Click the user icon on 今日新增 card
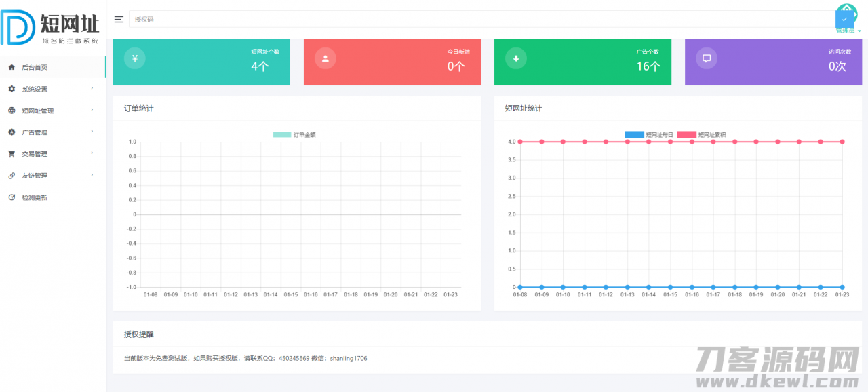Viewport: 868px width, 392px height. pyautogui.click(x=325, y=58)
